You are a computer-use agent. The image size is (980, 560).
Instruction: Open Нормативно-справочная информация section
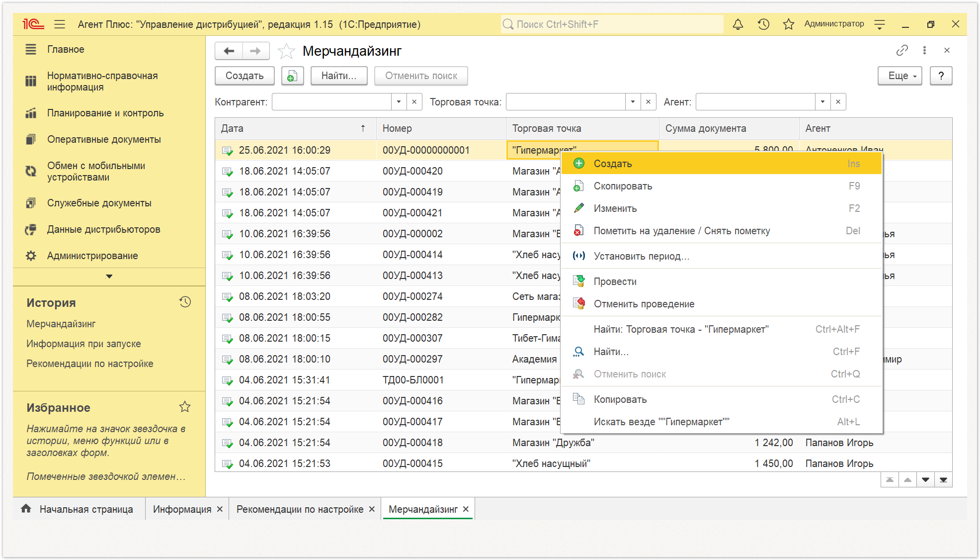point(102,81)
